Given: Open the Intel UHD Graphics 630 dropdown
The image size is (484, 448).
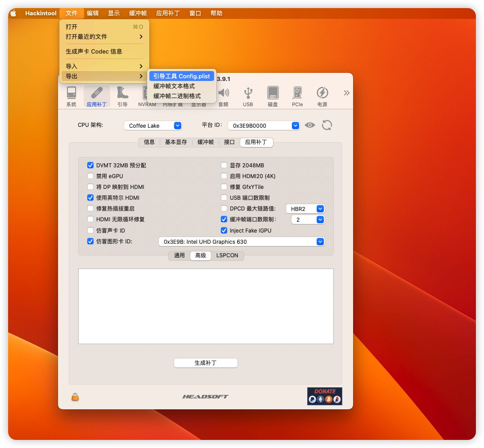Looking at the screenshot, I should pyautogui.click(x=242, y=242).
